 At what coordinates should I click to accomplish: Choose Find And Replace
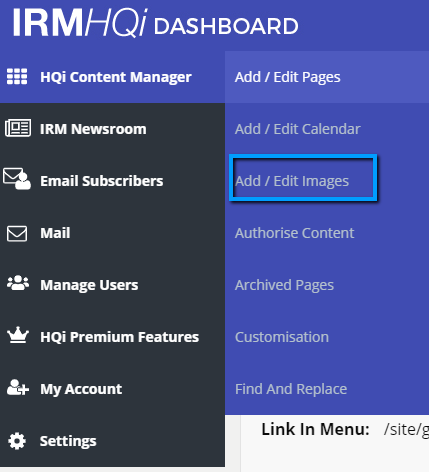point(291,389)
